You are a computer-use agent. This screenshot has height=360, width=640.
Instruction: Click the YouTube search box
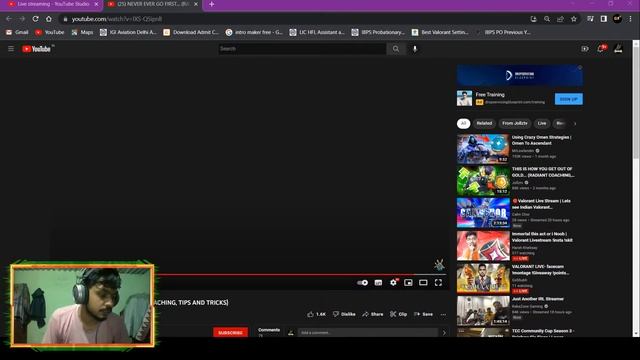302,49
